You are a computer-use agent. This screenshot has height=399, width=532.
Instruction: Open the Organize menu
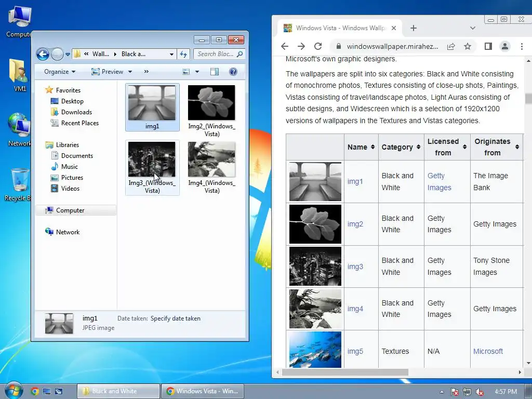coord(60,72)
